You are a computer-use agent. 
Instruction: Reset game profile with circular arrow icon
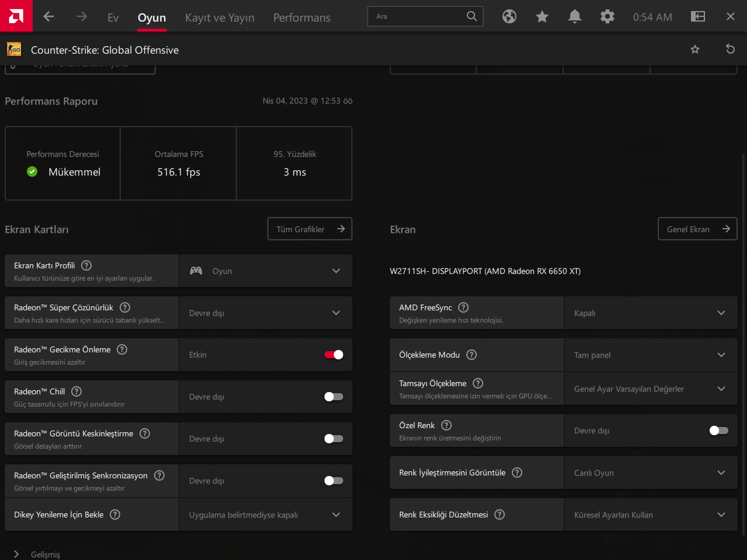pyautogui.click(x=729, y=50)
